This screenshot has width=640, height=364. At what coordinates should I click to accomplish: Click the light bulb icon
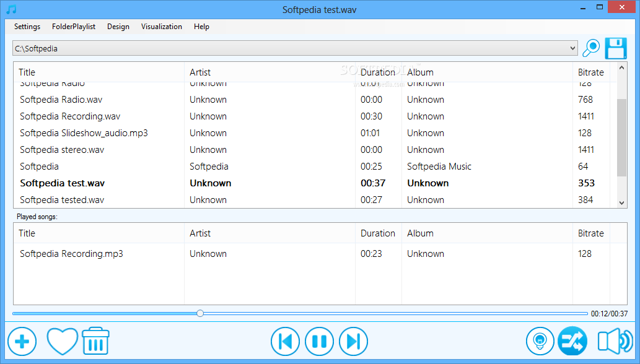540,341
